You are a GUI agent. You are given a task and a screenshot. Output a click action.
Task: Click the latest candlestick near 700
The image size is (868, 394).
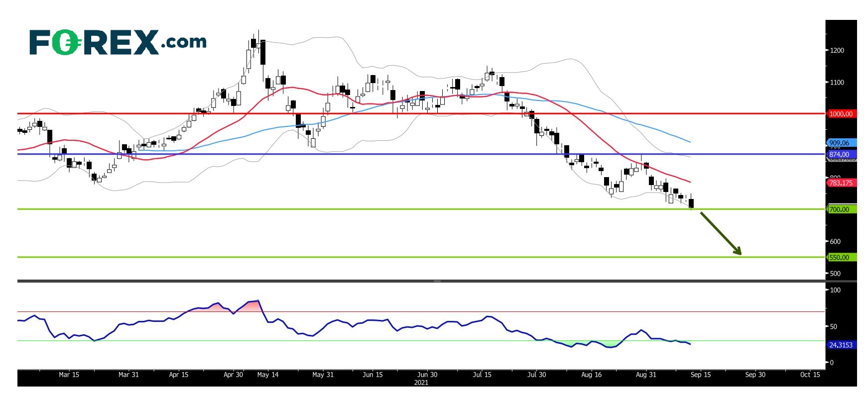click(x=691, y=203)
